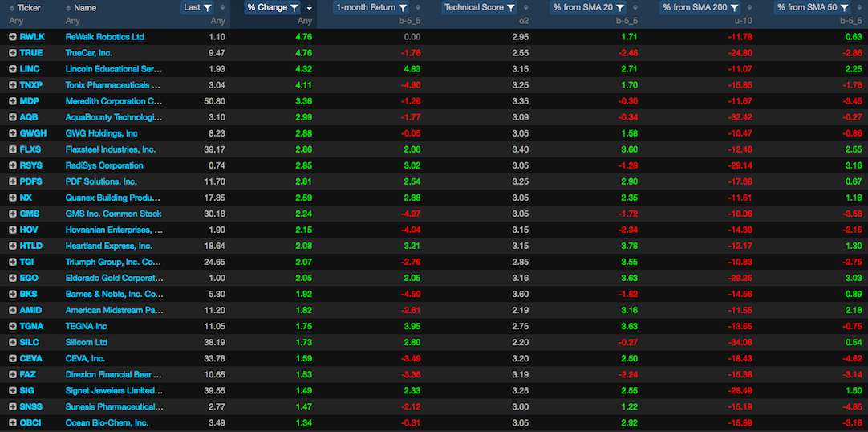Expand the EGO row
The width and height of the screenshot is (868, 432).
click(13, 278)
